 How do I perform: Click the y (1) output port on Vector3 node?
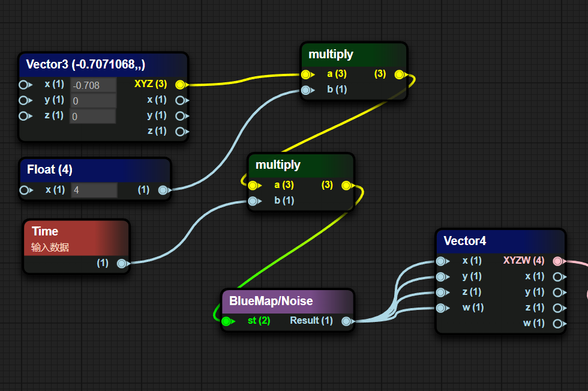pyautogui.click(x=179, y=116)
